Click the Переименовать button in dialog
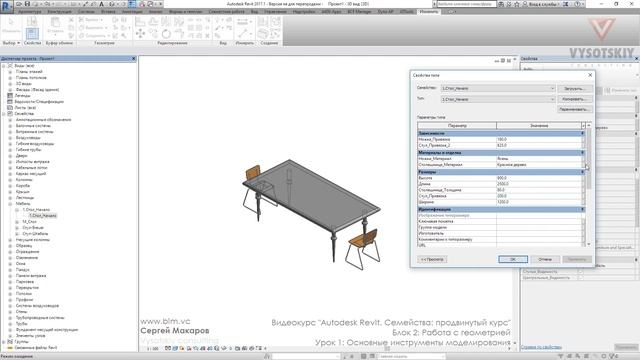Image resolution: width=640 pixels, height=360 pixels. tap(574, 109)
